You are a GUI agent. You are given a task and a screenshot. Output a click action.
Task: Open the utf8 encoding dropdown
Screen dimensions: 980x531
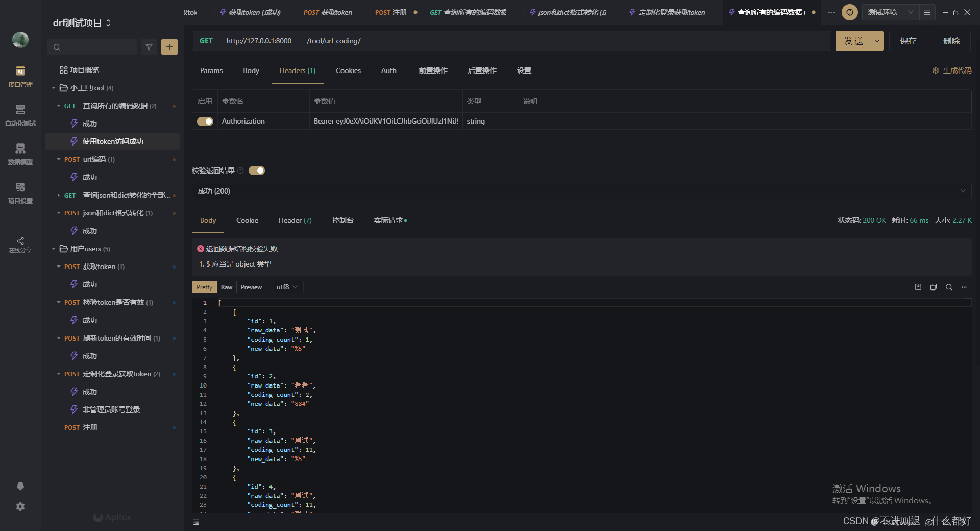(287, 287)
